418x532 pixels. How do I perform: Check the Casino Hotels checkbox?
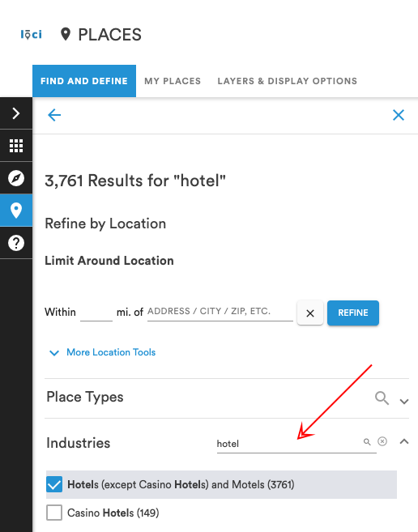point(54,513)
